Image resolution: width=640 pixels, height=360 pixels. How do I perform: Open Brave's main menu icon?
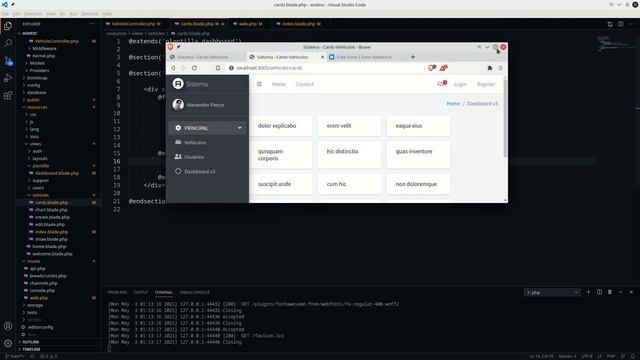click(x=500, y=68)
